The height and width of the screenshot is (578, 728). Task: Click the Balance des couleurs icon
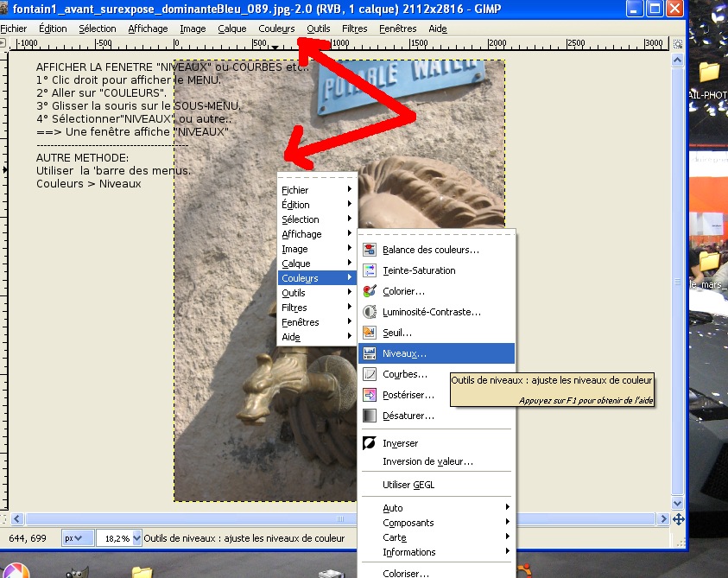click(370, 250)
